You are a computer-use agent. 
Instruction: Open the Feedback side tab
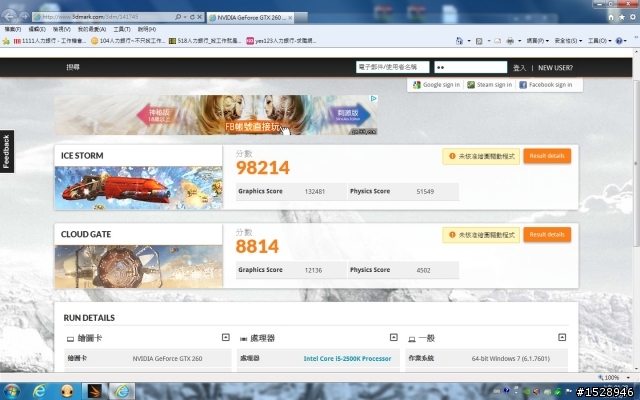[7, 151]
